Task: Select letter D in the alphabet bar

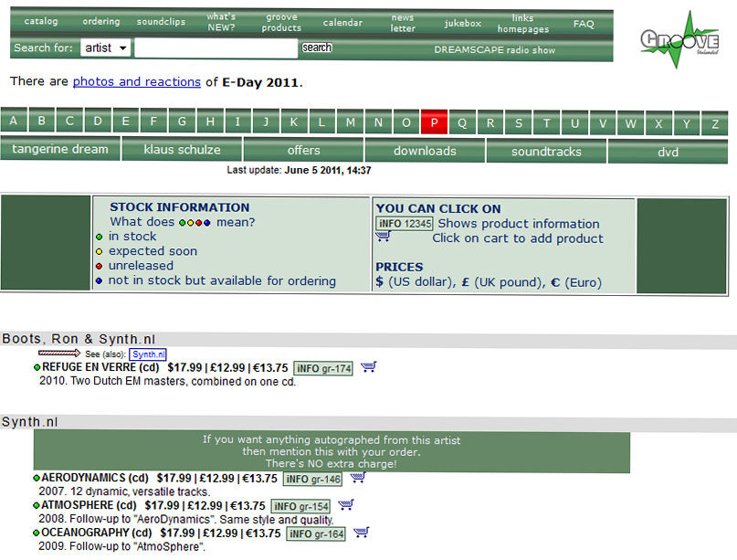Action: coord(98,122)
